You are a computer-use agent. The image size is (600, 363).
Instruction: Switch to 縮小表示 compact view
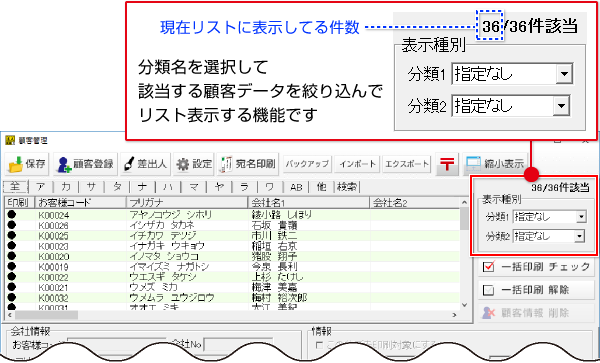click(495, 164)
